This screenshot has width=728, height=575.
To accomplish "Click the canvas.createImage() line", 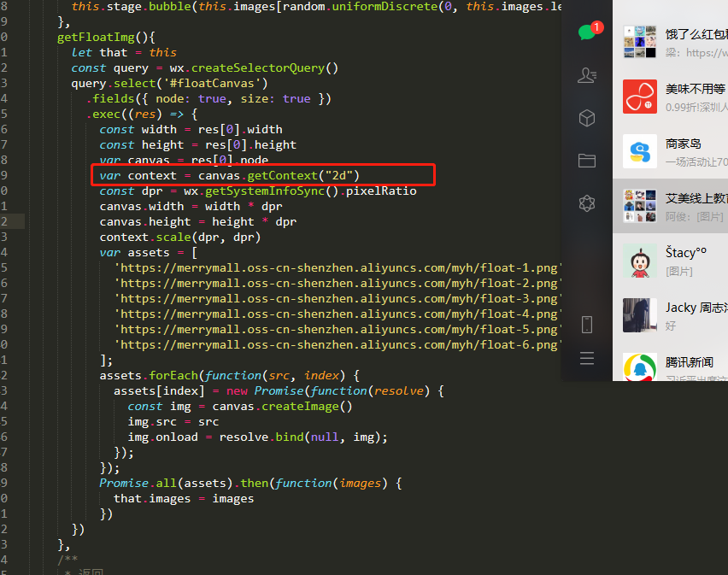I will click(240, 406).
